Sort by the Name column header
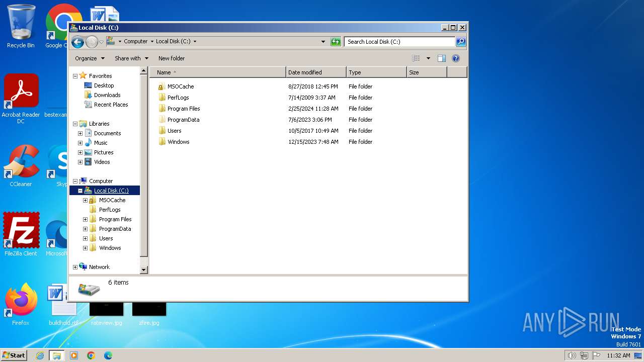The width and height of the screenshot is (644, 362). pyautogui.click(x=218, y=72)
